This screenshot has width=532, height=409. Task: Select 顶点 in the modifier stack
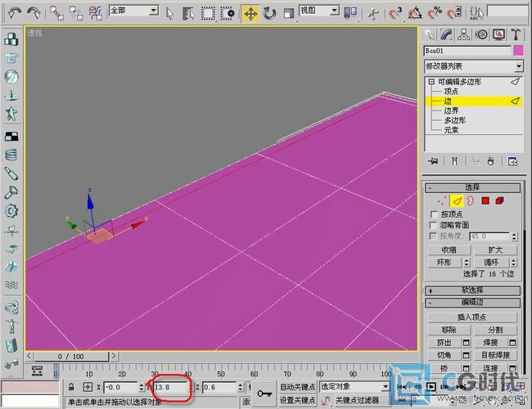451,92
